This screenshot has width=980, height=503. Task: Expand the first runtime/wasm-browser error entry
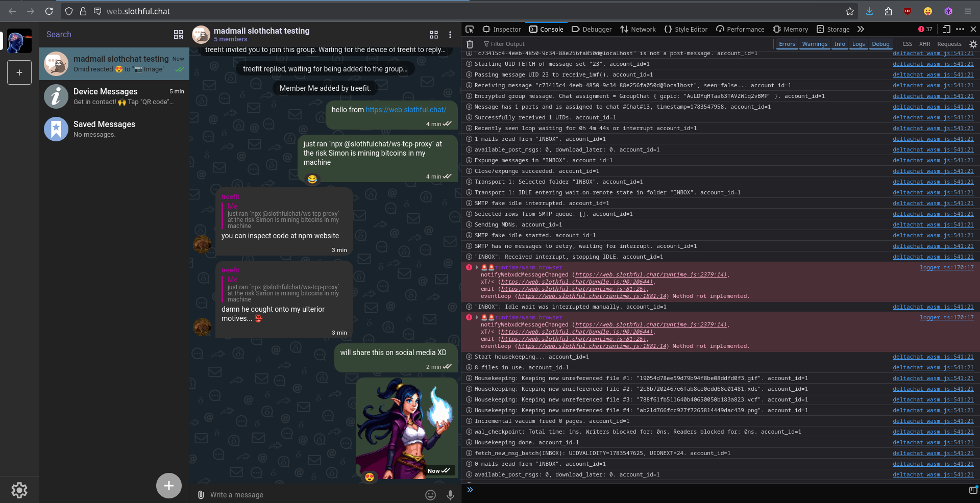click(x=477, y=267)
